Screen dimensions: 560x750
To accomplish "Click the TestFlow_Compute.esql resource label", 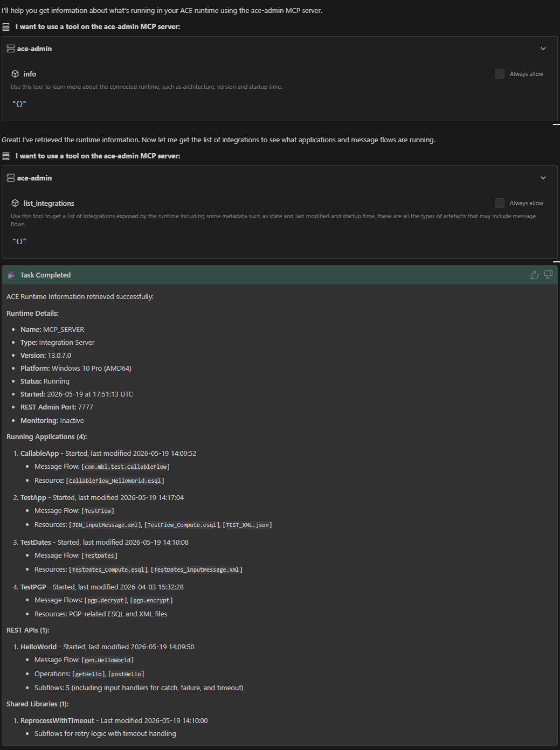I will point(182,525).
